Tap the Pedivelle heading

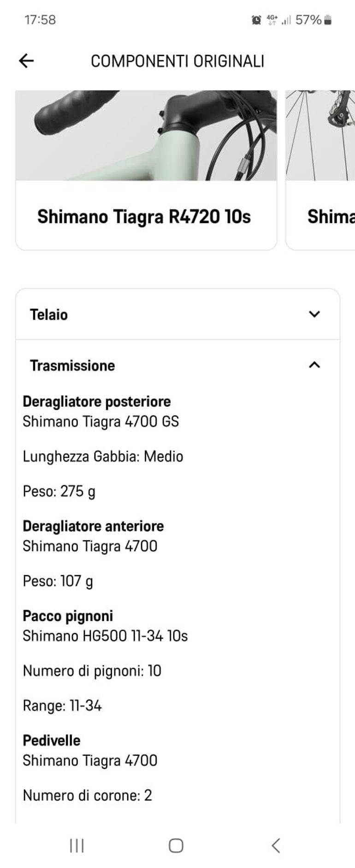[x=52, y=740]
